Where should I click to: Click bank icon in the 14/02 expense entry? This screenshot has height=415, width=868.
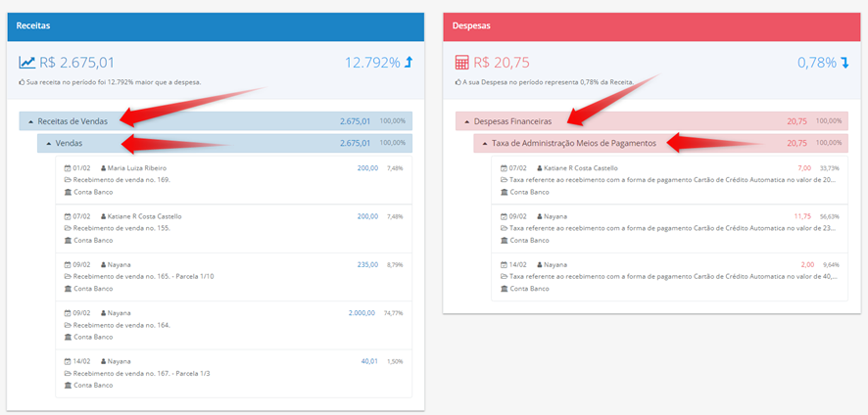tap(504, 289)
